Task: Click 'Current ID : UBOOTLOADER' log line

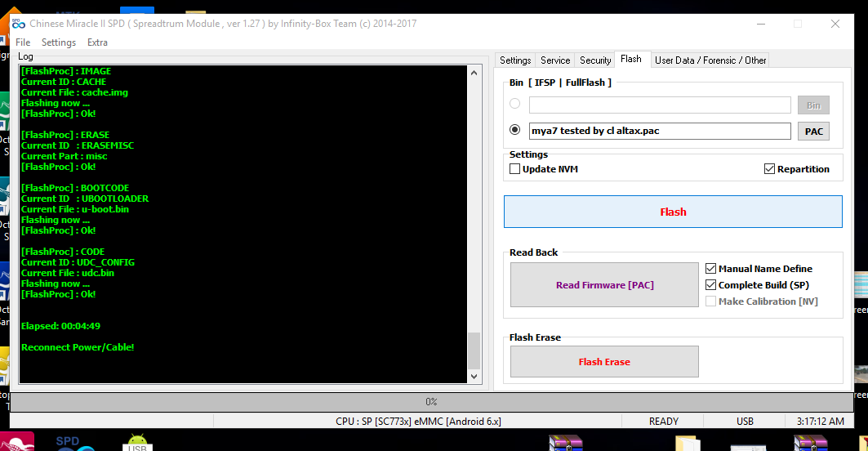Action: tap(85, 199)
